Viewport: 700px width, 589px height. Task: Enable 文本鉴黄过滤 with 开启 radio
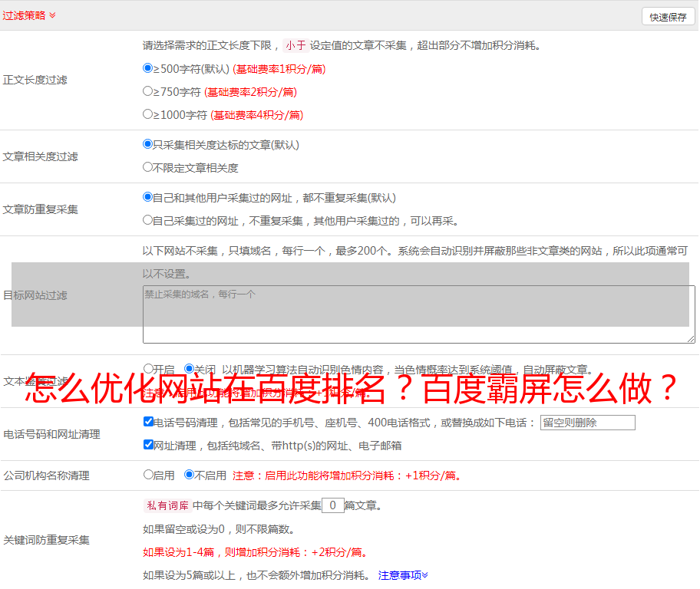click(148, 369)
